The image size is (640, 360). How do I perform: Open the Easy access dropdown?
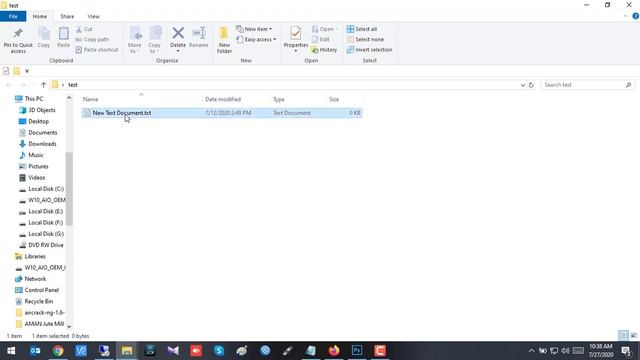pyautogui.click(x=256, y=40)
